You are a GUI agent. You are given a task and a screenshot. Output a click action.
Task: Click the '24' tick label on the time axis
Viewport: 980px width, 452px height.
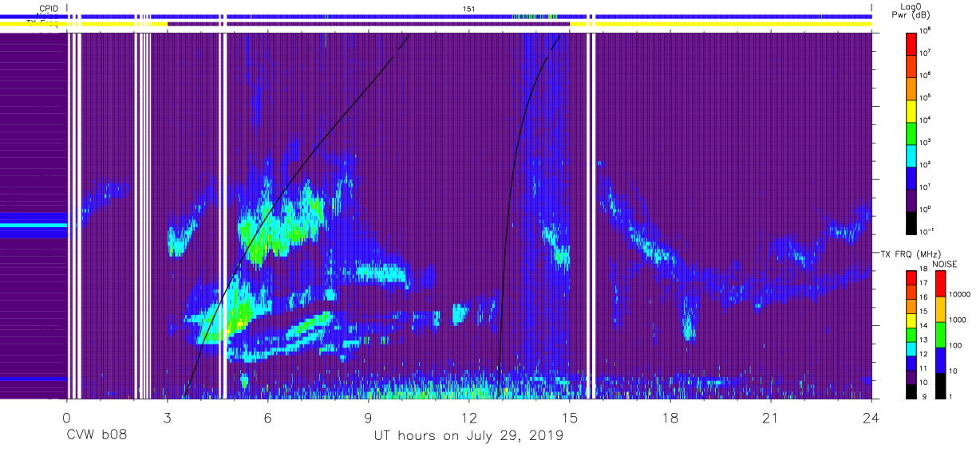tap(871, 418)
